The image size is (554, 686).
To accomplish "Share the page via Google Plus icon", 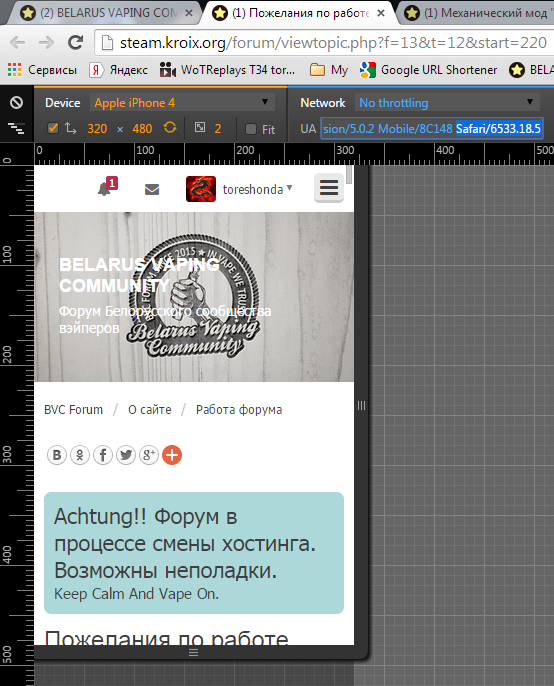I will pyautogui.click(x=149, y=455).
